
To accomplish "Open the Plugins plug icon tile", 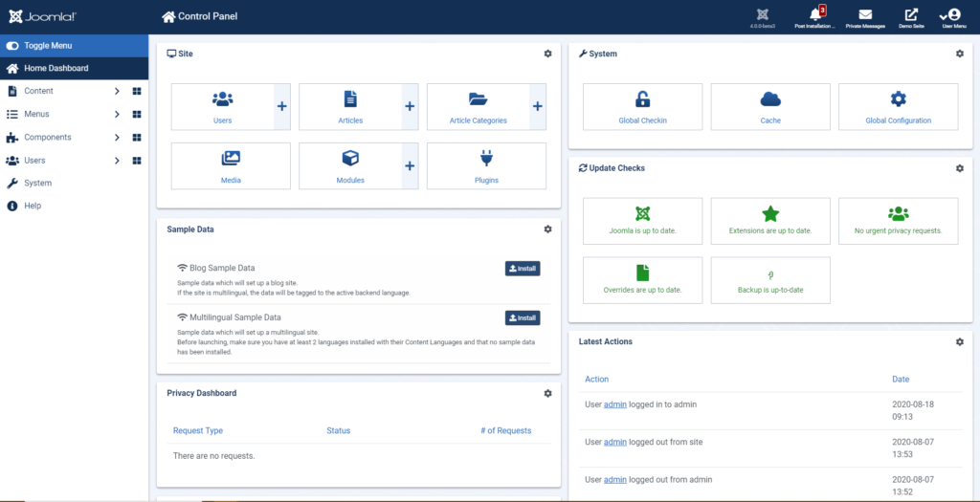I will [486, 159].
